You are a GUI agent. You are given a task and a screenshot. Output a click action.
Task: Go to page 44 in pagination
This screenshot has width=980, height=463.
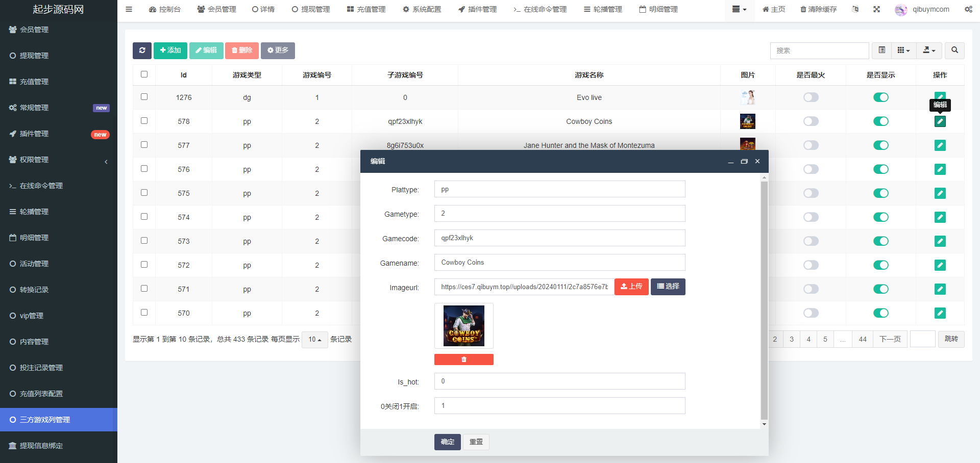click(863, 339)
